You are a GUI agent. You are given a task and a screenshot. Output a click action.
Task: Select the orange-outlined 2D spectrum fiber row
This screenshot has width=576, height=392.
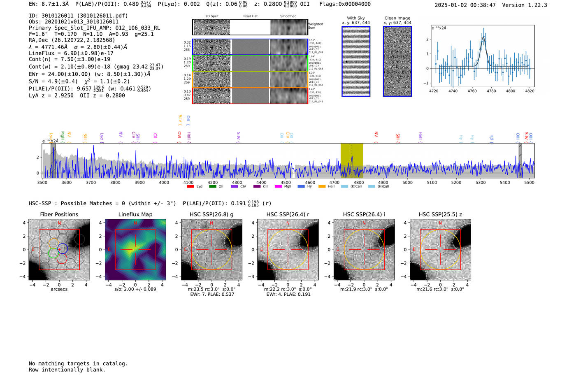[x=250, y=79]
